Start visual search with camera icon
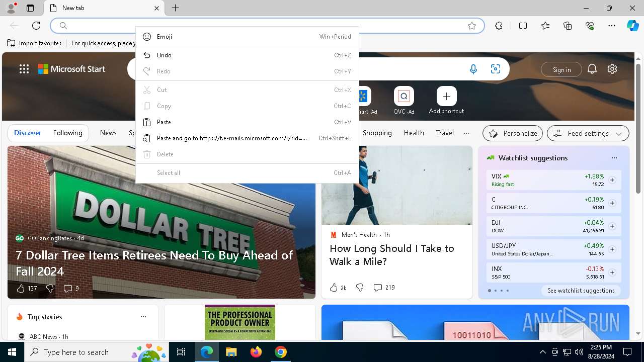The width and height of the screenshot is (644, 362). point(496,69)
